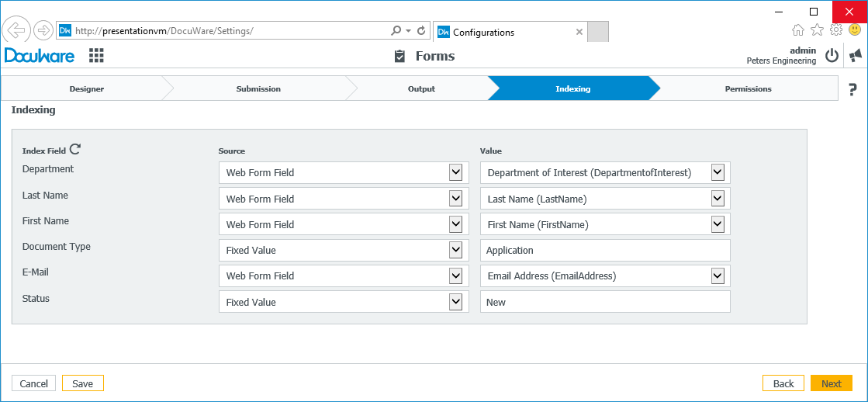Select the Indexing step

point(573,88)
